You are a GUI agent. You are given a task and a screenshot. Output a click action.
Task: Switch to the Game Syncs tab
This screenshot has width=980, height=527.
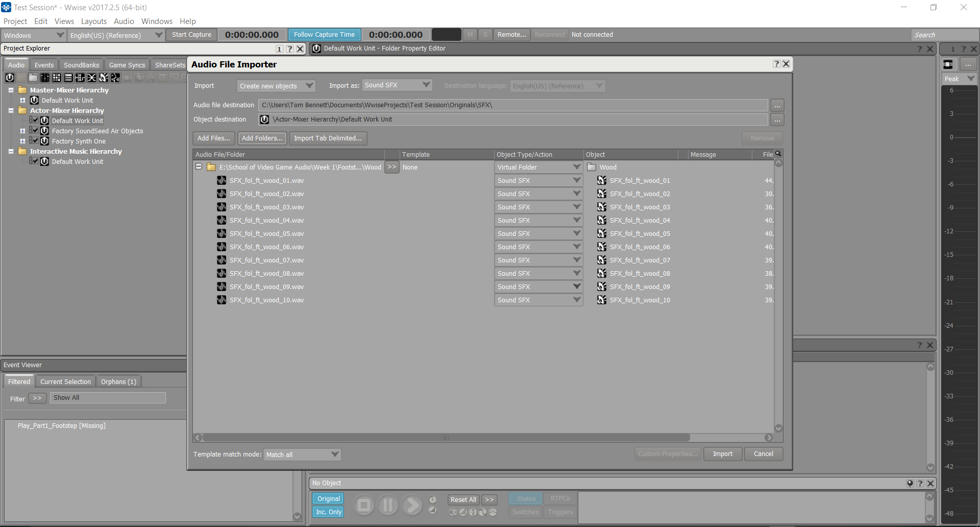point(127,65)
